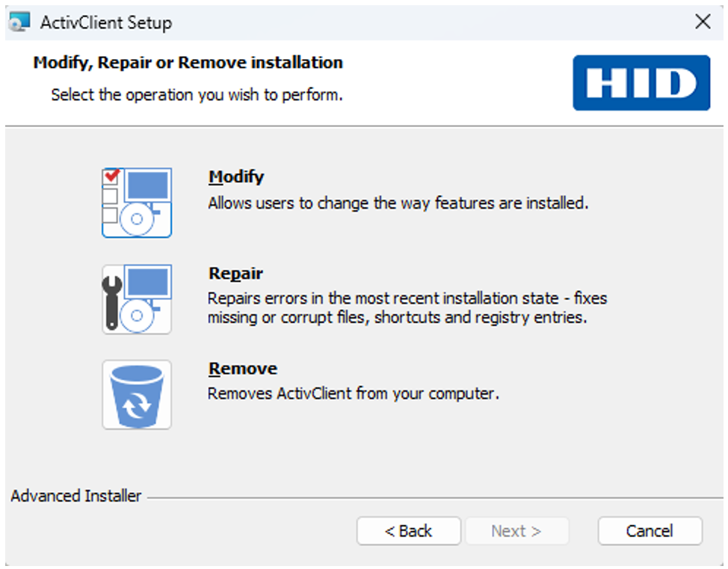Click the Advanced Installer label
Image resolution: width=728 pixels, height=569 pixels.
click(75, 496)
